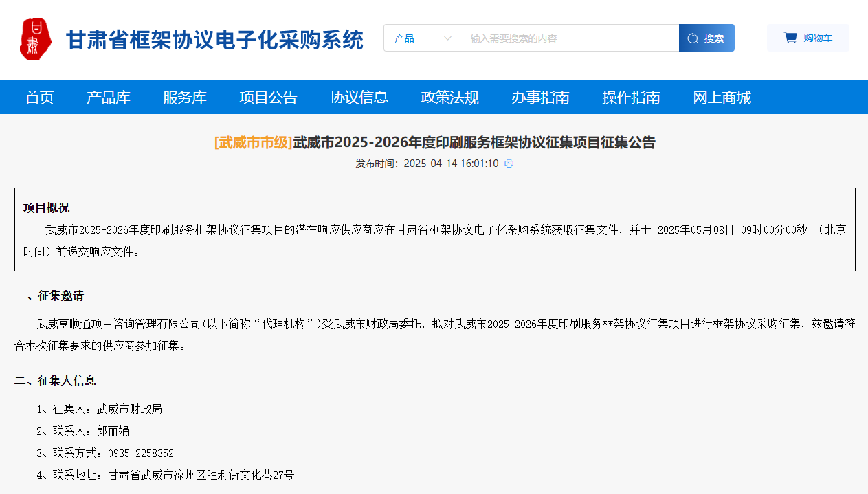Open the 办事指南 section
Screen dimensions: 868x494
pyautogui.click(x=540, y=97)
